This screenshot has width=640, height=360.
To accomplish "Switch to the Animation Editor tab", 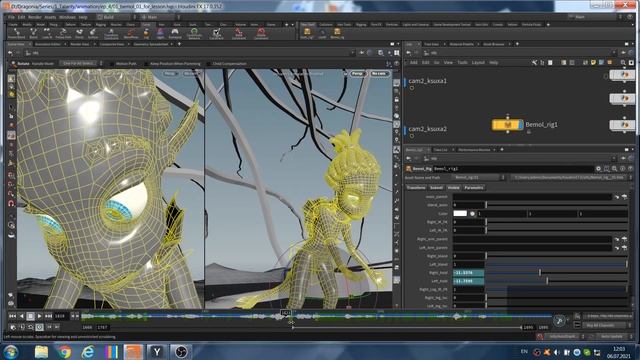I will coord(48,44).
